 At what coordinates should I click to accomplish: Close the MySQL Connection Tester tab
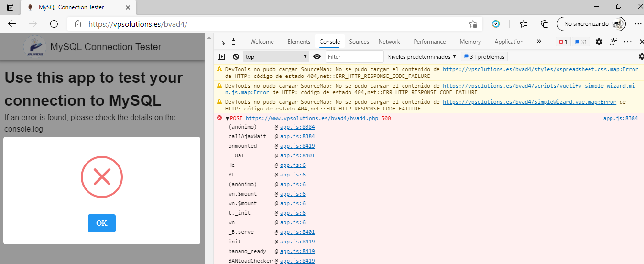[127, 7]
